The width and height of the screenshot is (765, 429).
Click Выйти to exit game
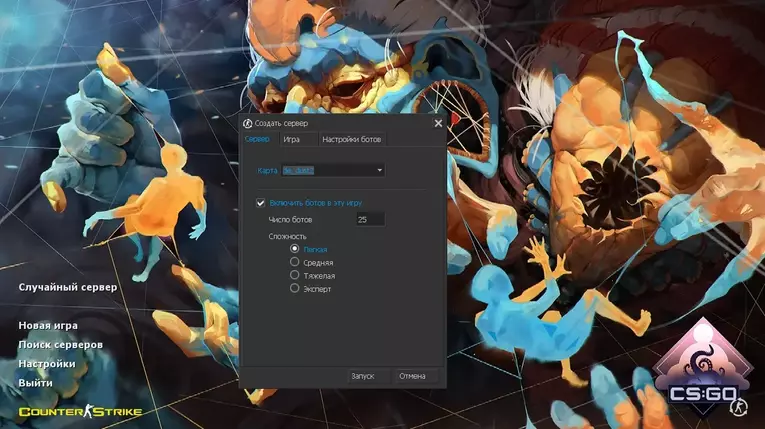[x=35, y=383]
